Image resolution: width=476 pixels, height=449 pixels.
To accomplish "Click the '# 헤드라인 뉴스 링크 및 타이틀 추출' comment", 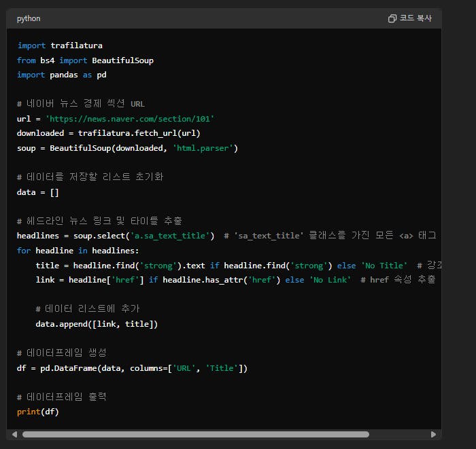I will [99, 221].
